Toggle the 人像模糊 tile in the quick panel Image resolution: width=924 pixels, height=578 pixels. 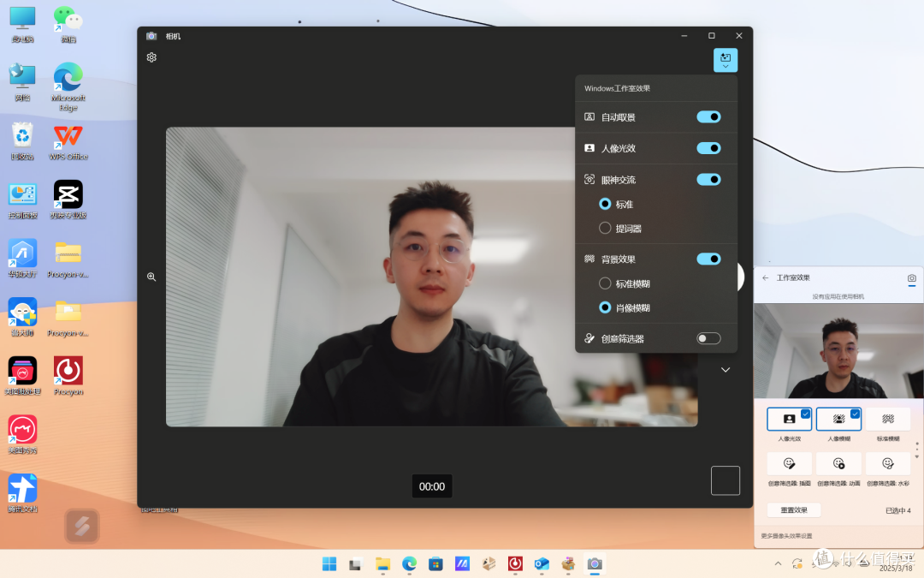coord(838,420)
